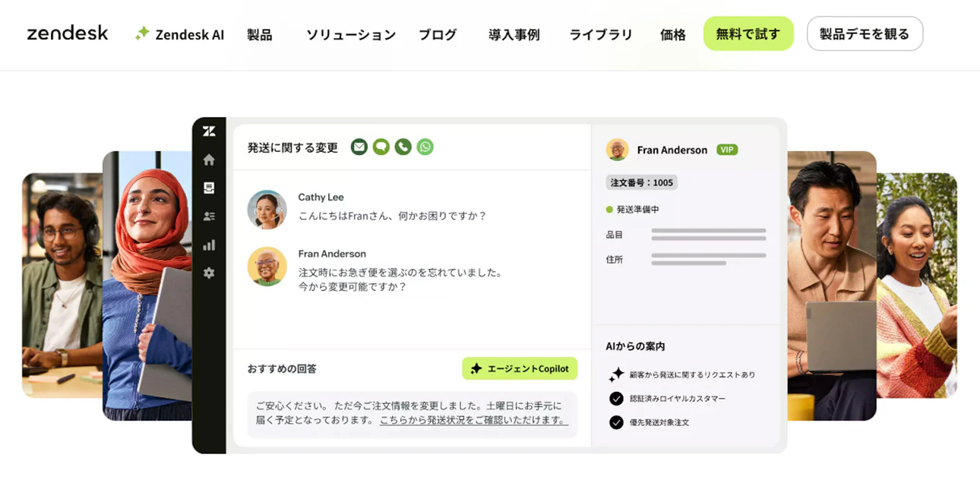Go to the ブログ menu item
The width and height of the screenshot is (980, 483).
(438, 34)
